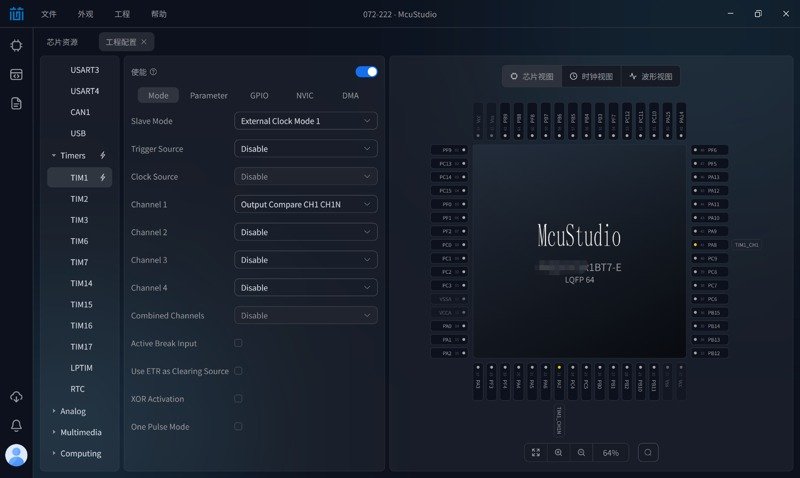Screen dimensions: 800x478
Task: Check the Active Break Input checkbox
Action: (x=238, y=343)
